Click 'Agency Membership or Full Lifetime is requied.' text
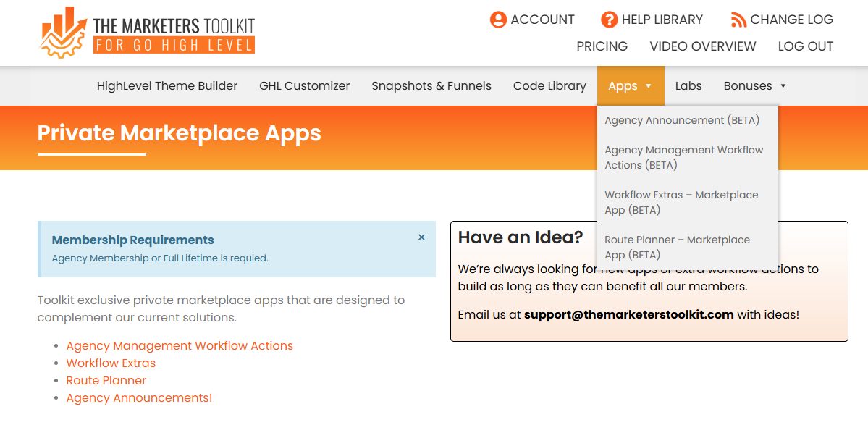The height and width of the screenshot is (446, 868). pos(160,258)
